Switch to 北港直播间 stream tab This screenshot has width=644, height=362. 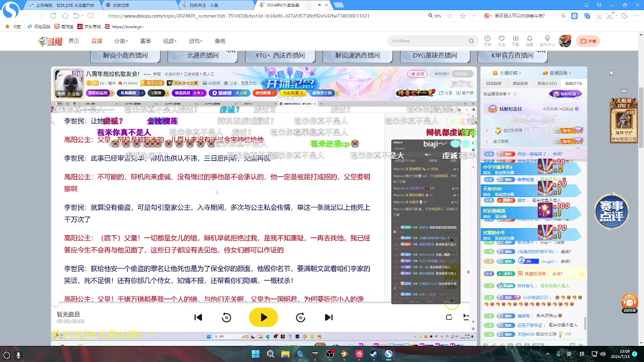coord(202,56)
